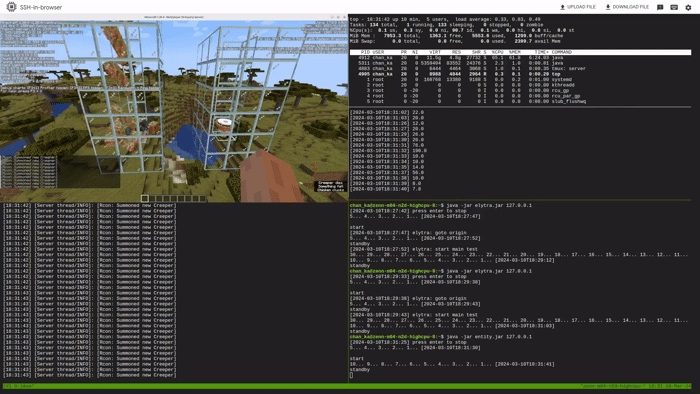Click the download arrow icon
The height and width of the screenshot is (394, 700).
[x=608, y=7]
